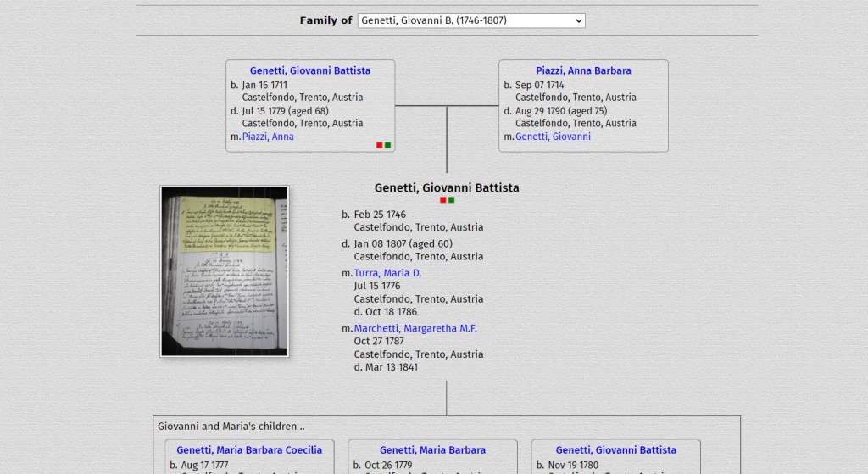Open the Family of dropdown selector
The image size is (868, 474).
(x=471, y=20)
